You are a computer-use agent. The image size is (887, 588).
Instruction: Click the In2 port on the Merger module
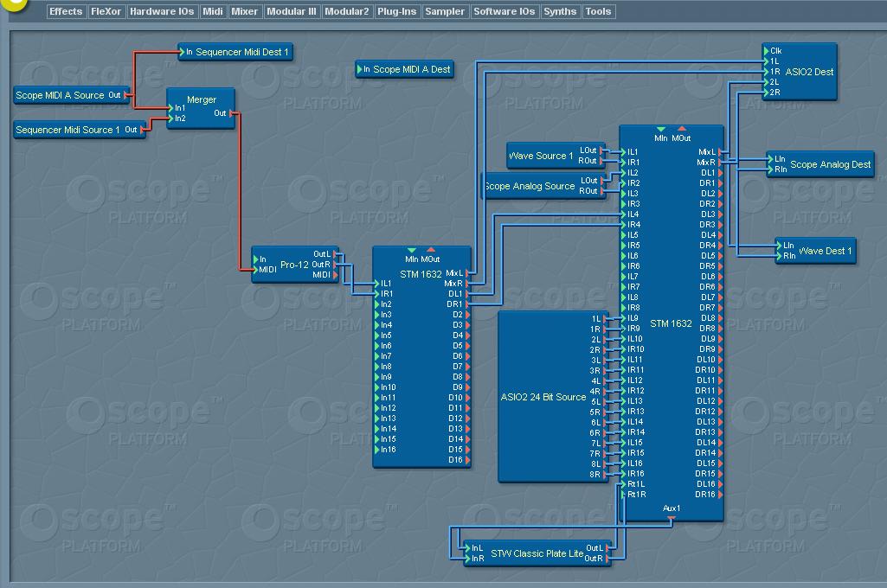tap(170, 118)
